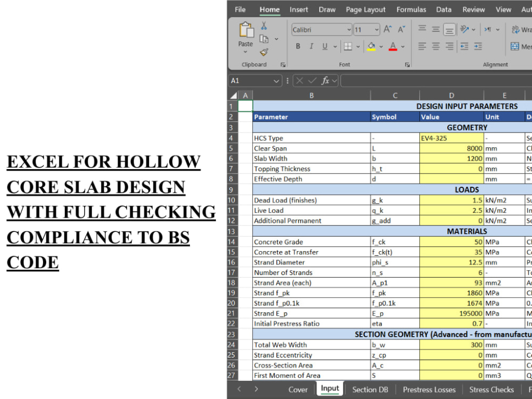Select the EV4-325 HCS Type cell
Viewport: 532px width, 399px height.
click(452, 138)
